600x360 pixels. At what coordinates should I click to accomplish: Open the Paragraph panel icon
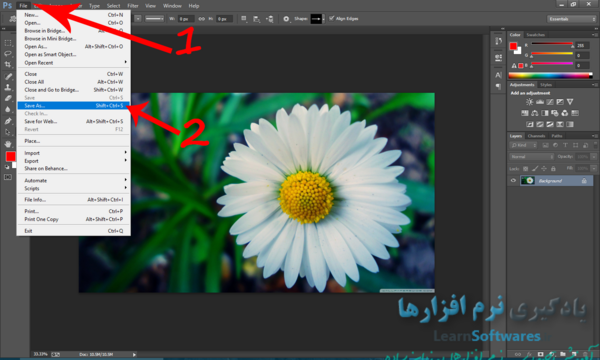point(498,86)
